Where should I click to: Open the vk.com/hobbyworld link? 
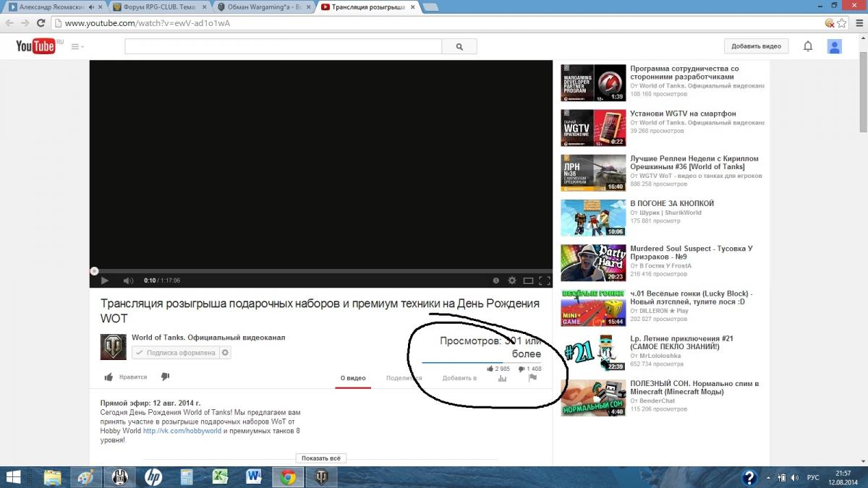[x=182, y=431]
